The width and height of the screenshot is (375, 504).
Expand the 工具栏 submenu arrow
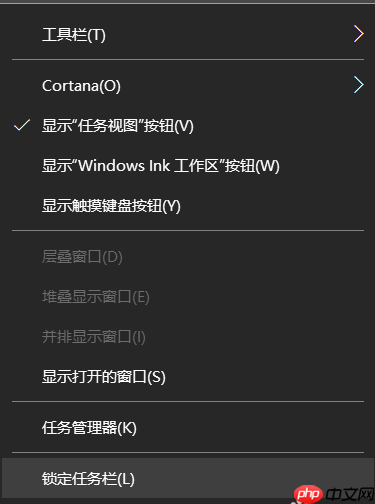click(x=358, y=34)
